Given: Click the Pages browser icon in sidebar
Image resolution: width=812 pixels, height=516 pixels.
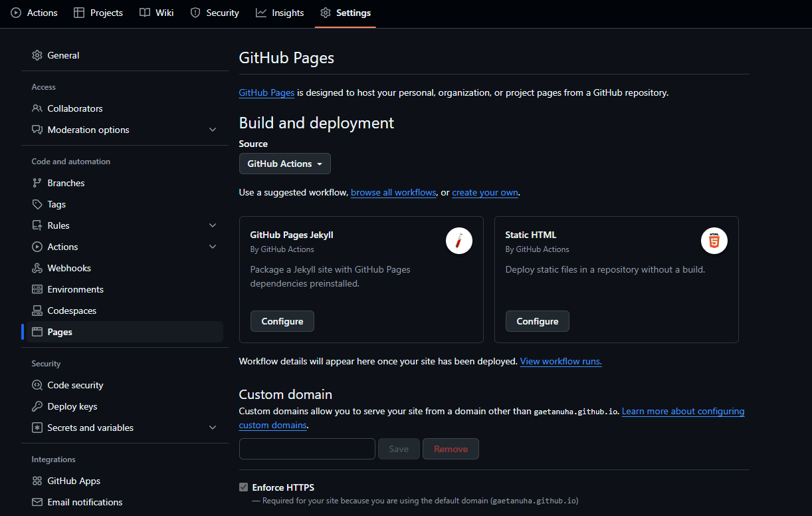Looking at the screenshot, I should 37,332.
